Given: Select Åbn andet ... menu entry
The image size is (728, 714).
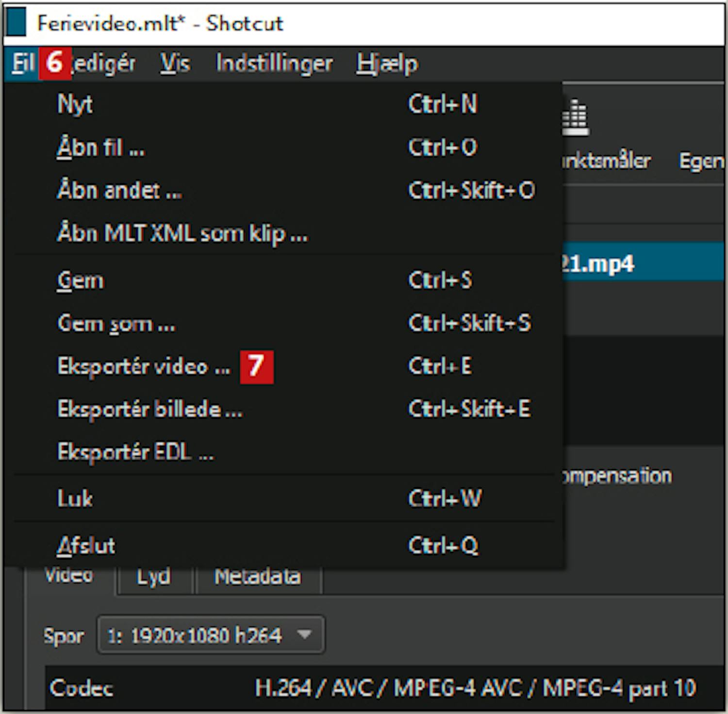Looking at the screenshot, I should [284, 190].
